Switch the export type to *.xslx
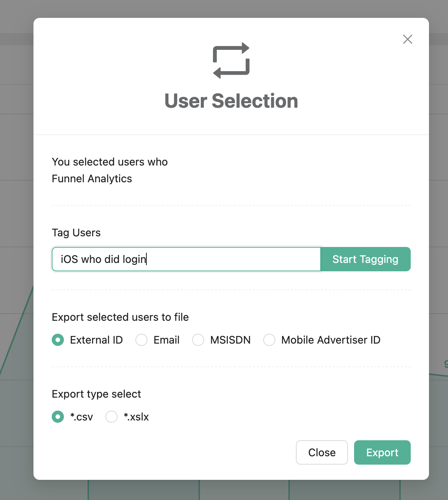The height and width of the screenshot is (500, 448). [111, 417]
